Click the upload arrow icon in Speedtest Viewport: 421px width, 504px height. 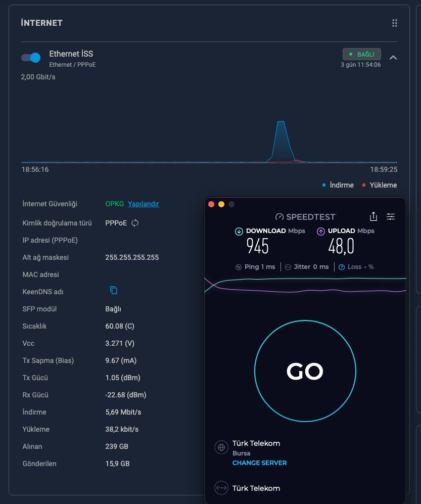click(x=321, y=231)
